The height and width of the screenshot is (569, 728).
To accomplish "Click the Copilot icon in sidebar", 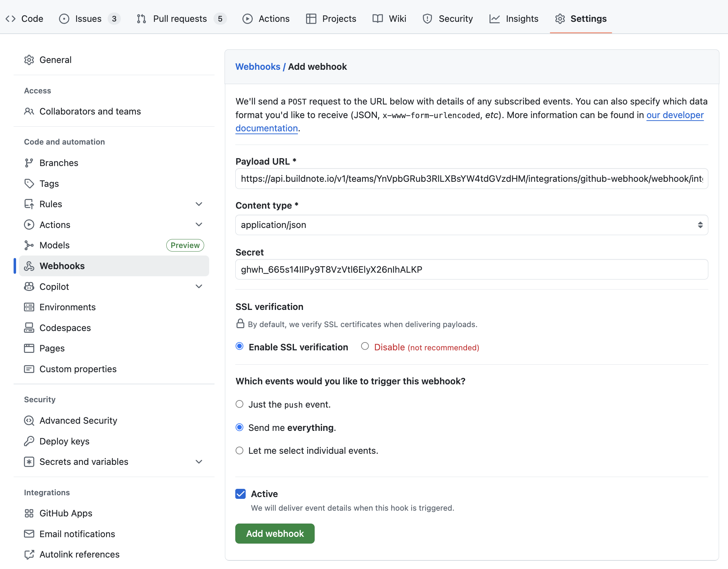I will 29,287.
